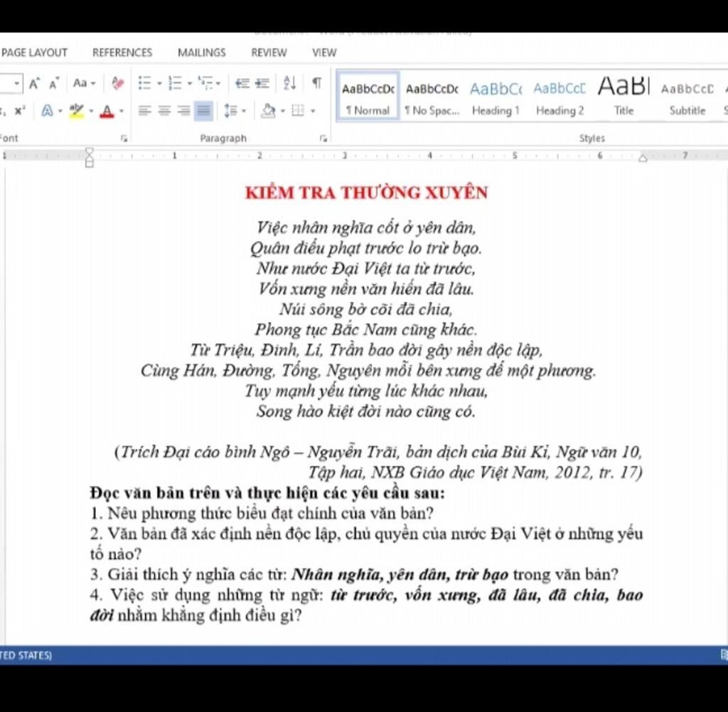Screen dimensions: 728x712
Task: Apply the Normal style
Action: click(x=368, y=97)
